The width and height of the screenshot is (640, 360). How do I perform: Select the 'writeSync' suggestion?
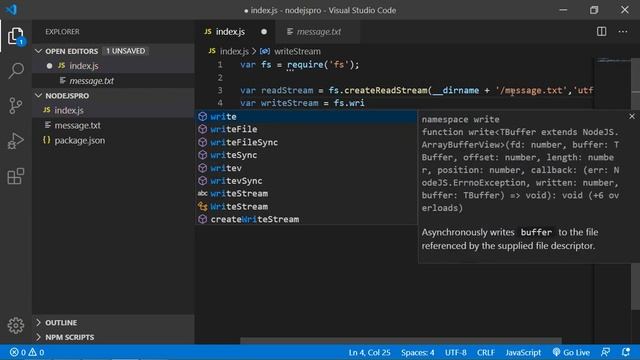click(x=306, y=155)
